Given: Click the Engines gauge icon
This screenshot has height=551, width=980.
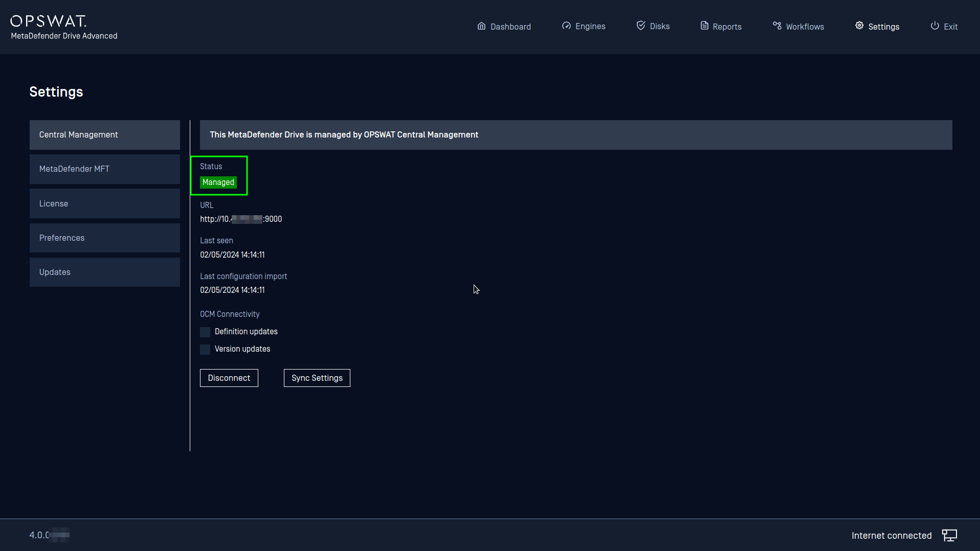Looking at the screenshot, I should [566, 26].
